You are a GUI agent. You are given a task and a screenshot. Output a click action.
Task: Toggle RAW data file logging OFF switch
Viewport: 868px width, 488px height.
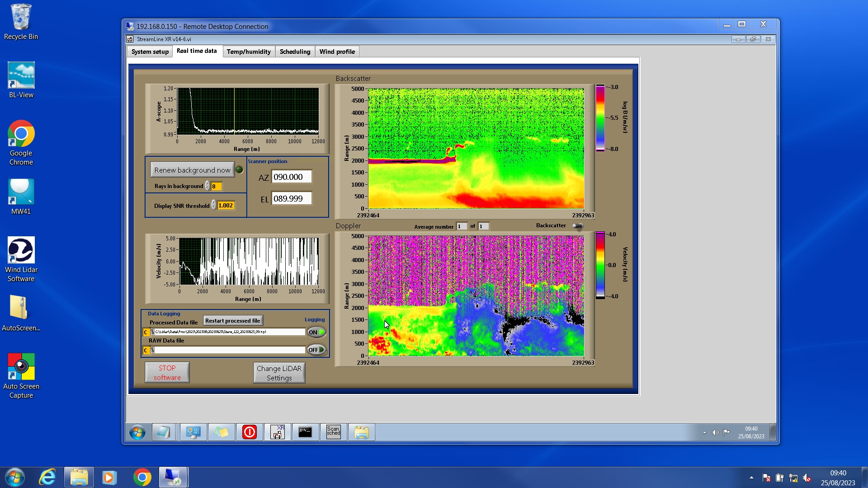click(316, 350)
